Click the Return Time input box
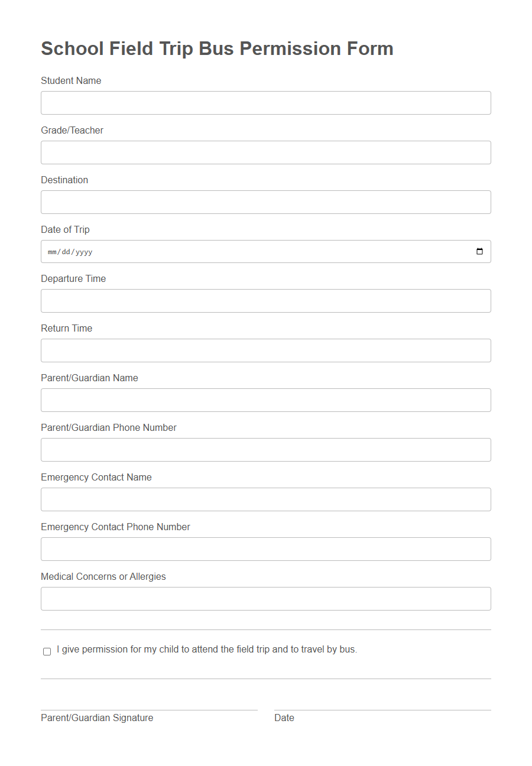Image resolution: width=532 pixels, height=766 pixels. 265,350
